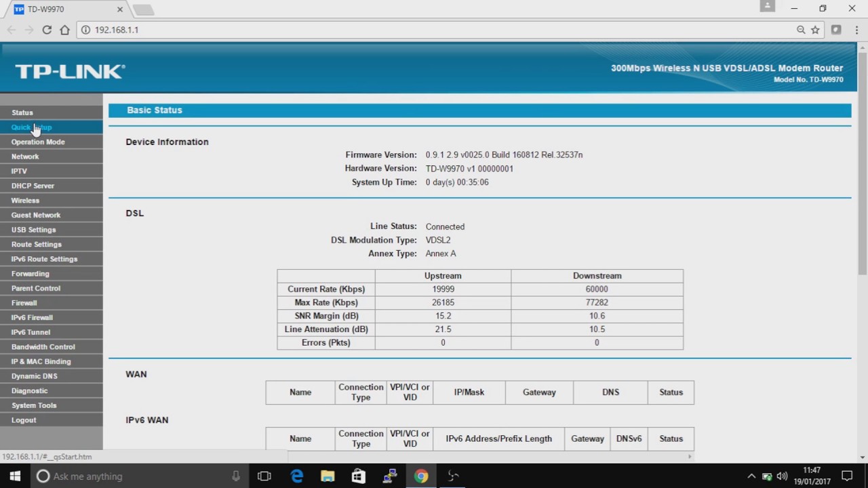Click the System Up Time value
Viewport: 868px width, 488px height.
(x=457, y=182)
